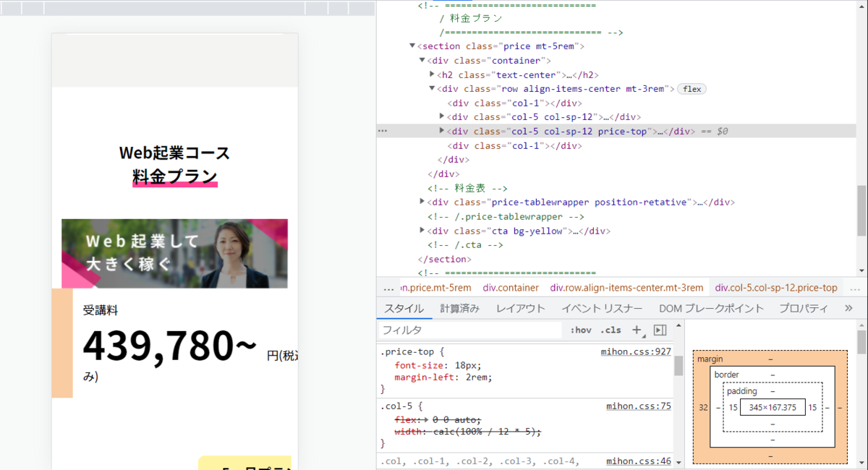Expand the price-tablewrapper div node
868x470 pixels.
(x=422, y=202)
